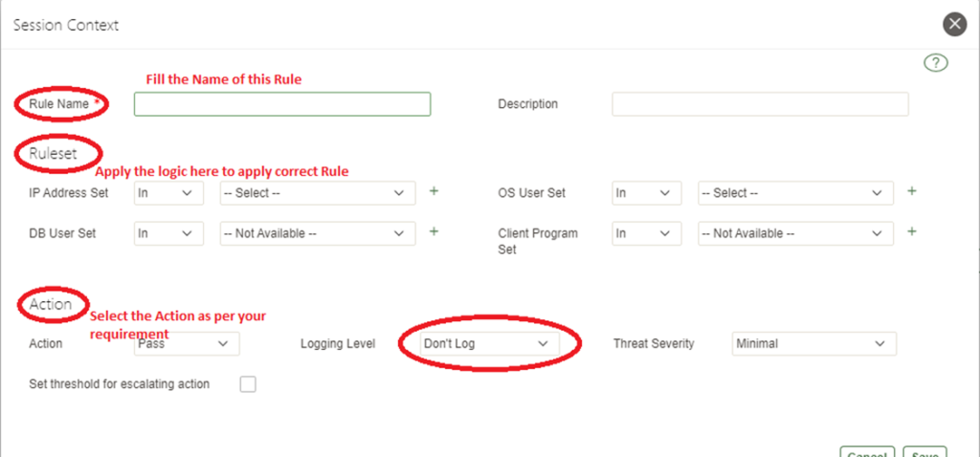The image size is (980, 457).
Task: Open DB User Set In operator dropdown
Action: (x=168, y=233)
